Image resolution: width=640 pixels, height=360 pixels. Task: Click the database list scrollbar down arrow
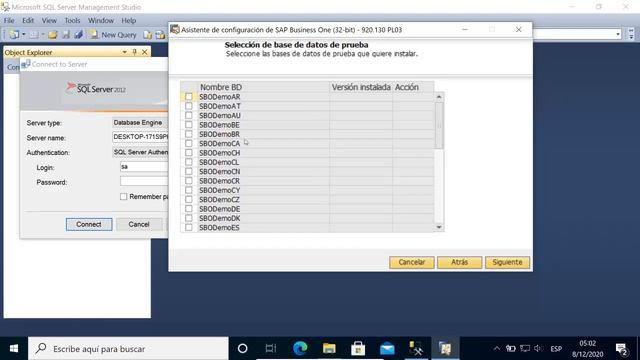[439, 227]
